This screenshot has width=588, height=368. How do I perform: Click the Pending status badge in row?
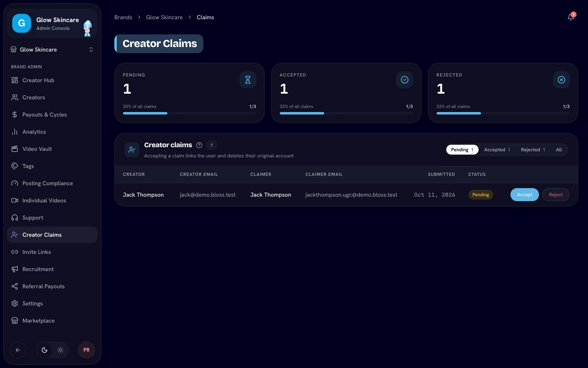[480, 195]
